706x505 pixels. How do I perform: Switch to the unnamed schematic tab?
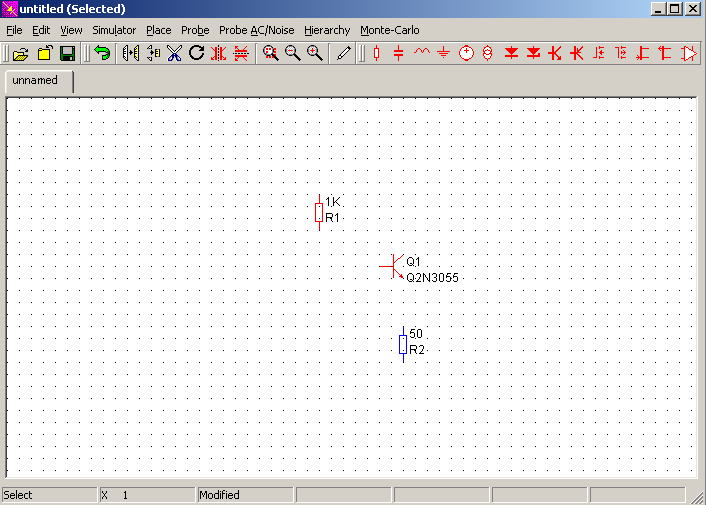coord(39,81)
